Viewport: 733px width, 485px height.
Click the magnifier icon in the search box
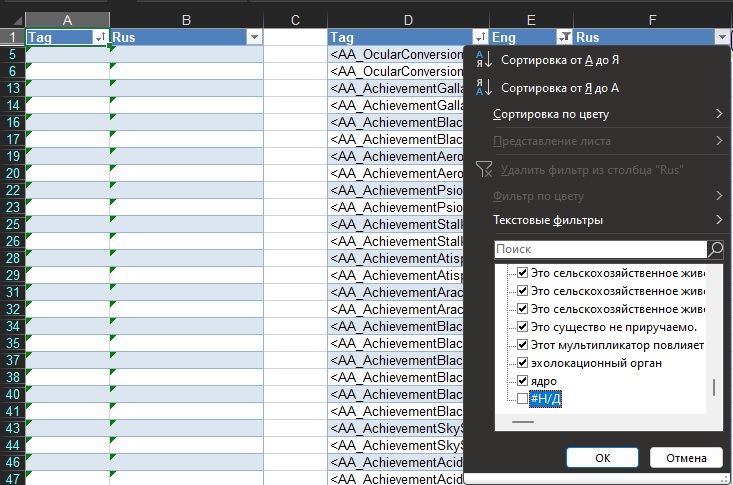tap(715, 249)
